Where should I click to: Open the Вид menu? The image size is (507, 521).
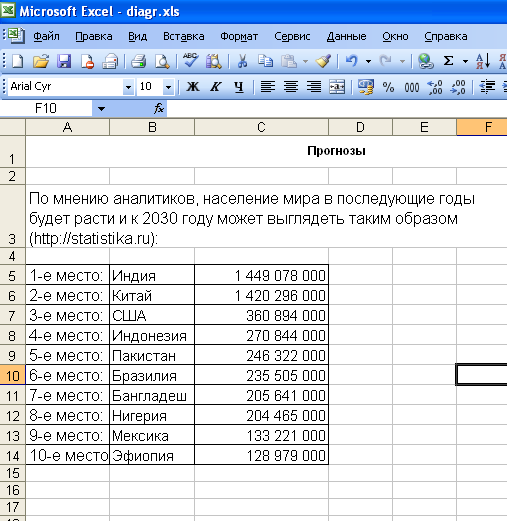pyautogui.click(x=138, y=36)
